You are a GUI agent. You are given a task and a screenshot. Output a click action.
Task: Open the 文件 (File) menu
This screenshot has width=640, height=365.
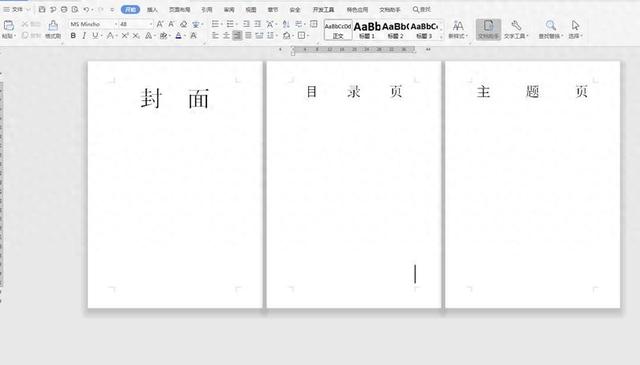point(16,9)
